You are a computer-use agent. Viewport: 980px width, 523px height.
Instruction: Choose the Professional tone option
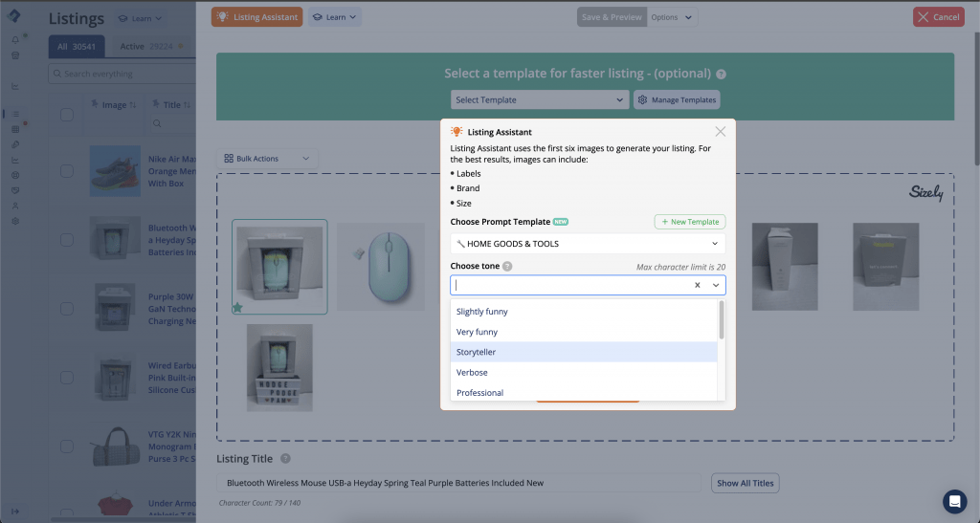[x=584, y=393]
